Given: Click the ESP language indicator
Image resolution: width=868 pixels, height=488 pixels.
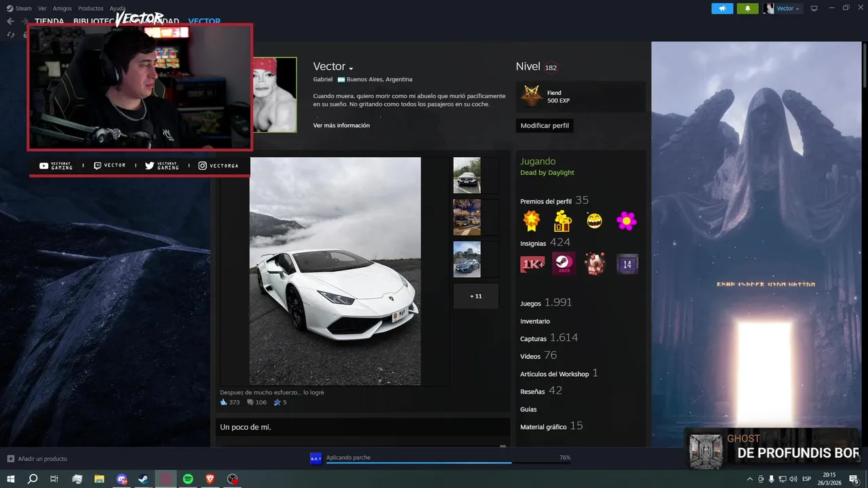Looking at the screenshot, I should tap(806, 479).
